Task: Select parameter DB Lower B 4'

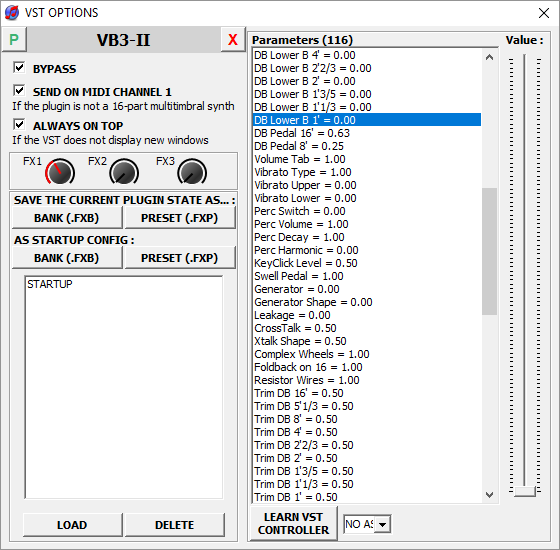Action: (x=367, y=55)
